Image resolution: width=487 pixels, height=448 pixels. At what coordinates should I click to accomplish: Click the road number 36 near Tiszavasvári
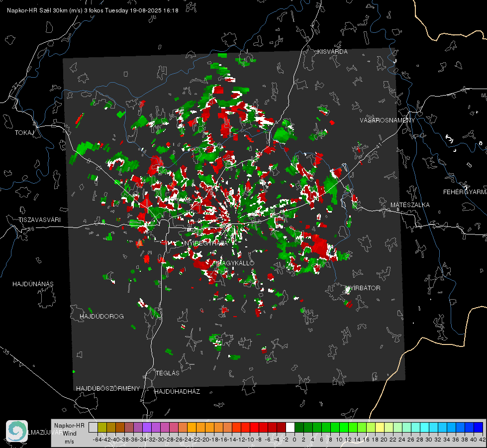point(31,229)
